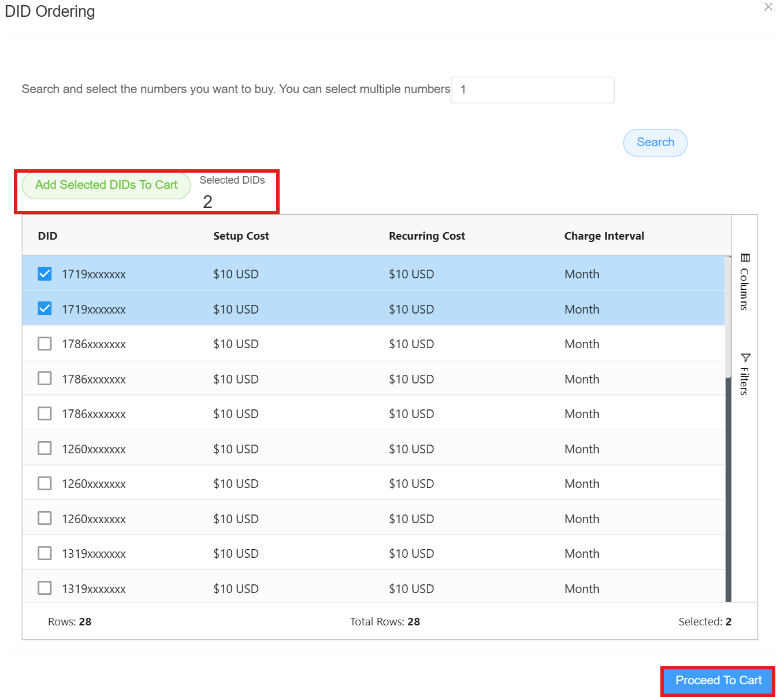Uncheck the first 1719xxxxxxx DID checkbox

44,274
